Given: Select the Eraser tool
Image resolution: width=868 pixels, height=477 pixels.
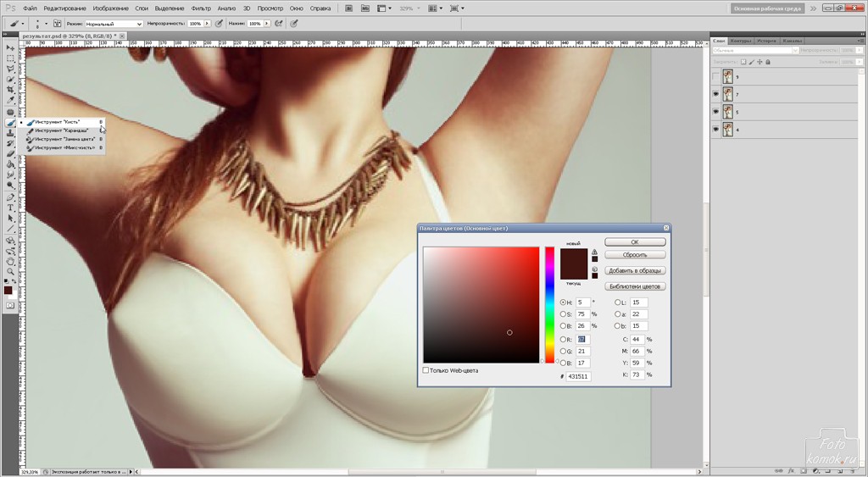Looking at the screenshot, I should coord(10,154).
